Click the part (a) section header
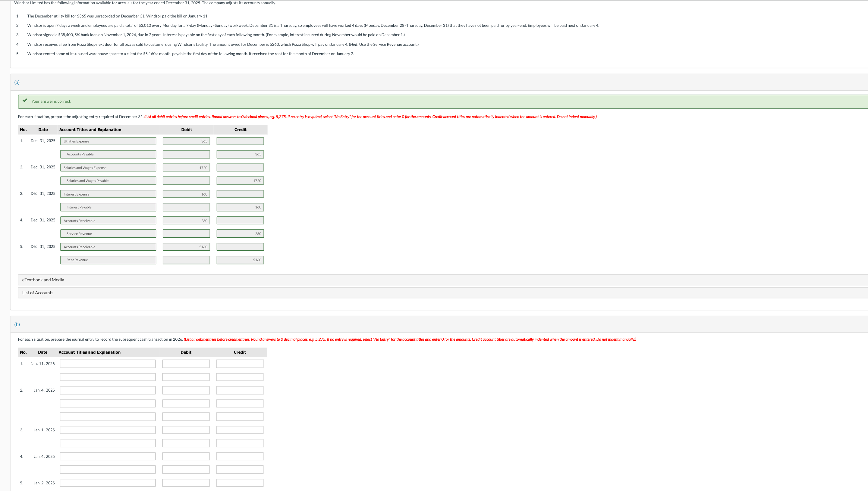 click(17, 82)
